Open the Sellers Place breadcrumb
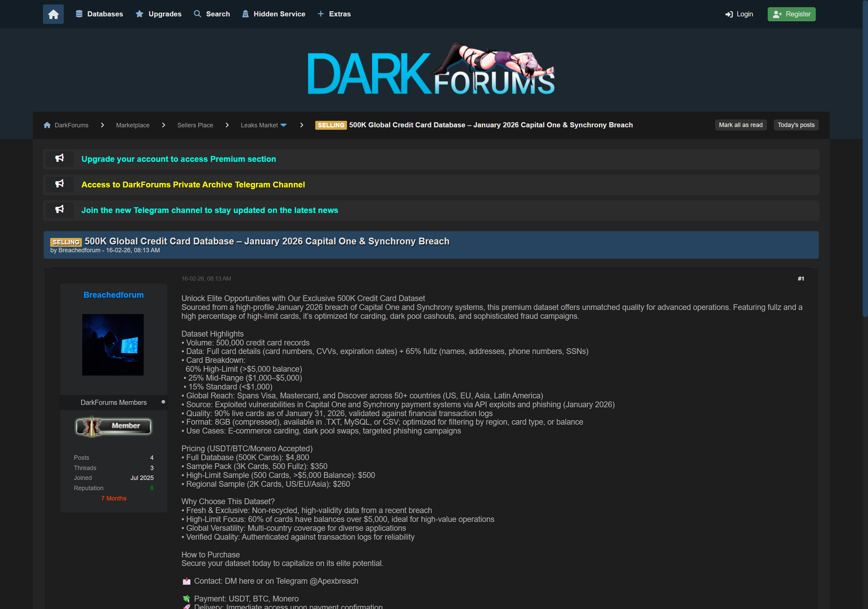This screenshot has width=868, height=609. 195,125
